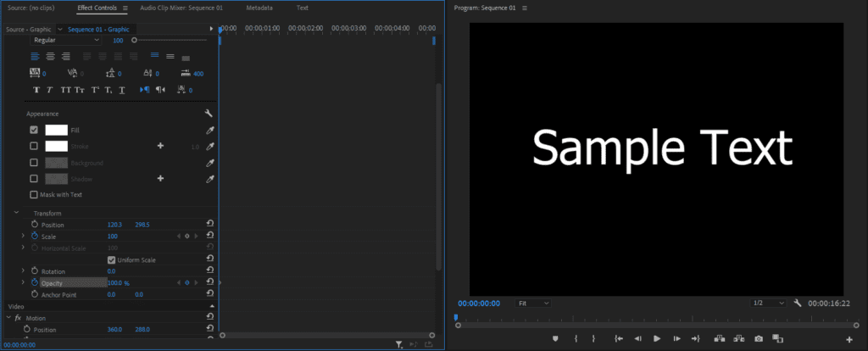The image size is (868, 351).
Task: Toggle the Uniform Scale checkbox
Action: (111, 259)
